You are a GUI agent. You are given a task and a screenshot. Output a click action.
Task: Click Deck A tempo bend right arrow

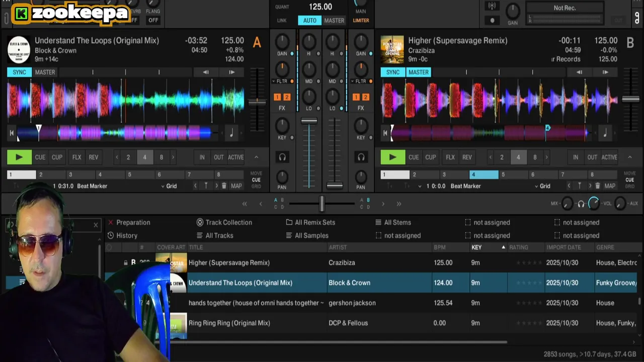(231, 72)
